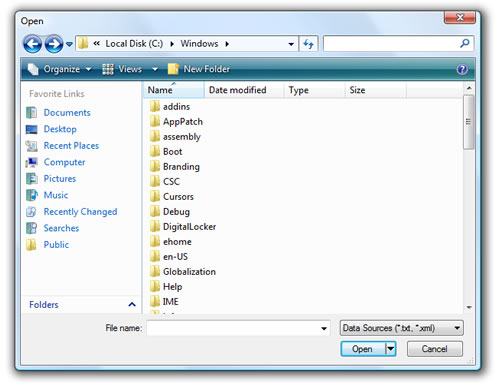Select the en-US folder name
The image size is (496, 383).
click(x=175, y=257)
